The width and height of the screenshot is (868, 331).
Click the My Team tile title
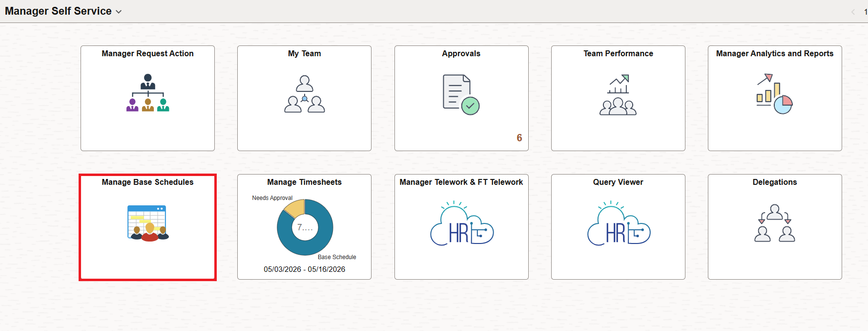point(305,53)
